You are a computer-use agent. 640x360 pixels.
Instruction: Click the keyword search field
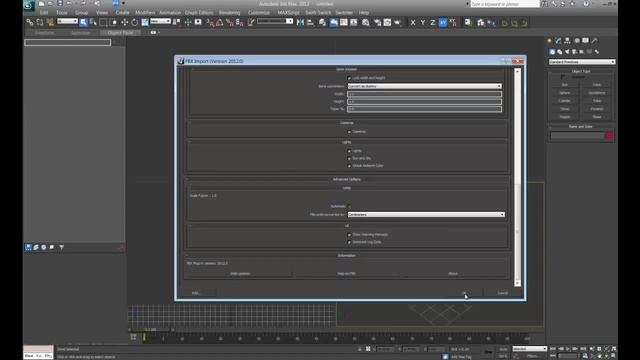[505, 4]
